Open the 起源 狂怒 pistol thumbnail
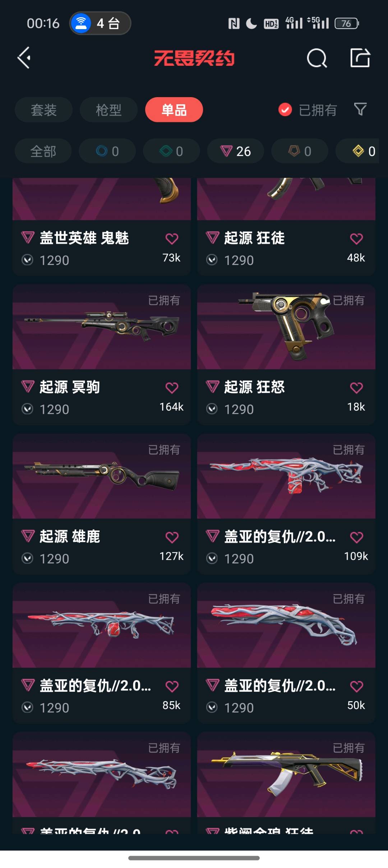 (286, 327)
